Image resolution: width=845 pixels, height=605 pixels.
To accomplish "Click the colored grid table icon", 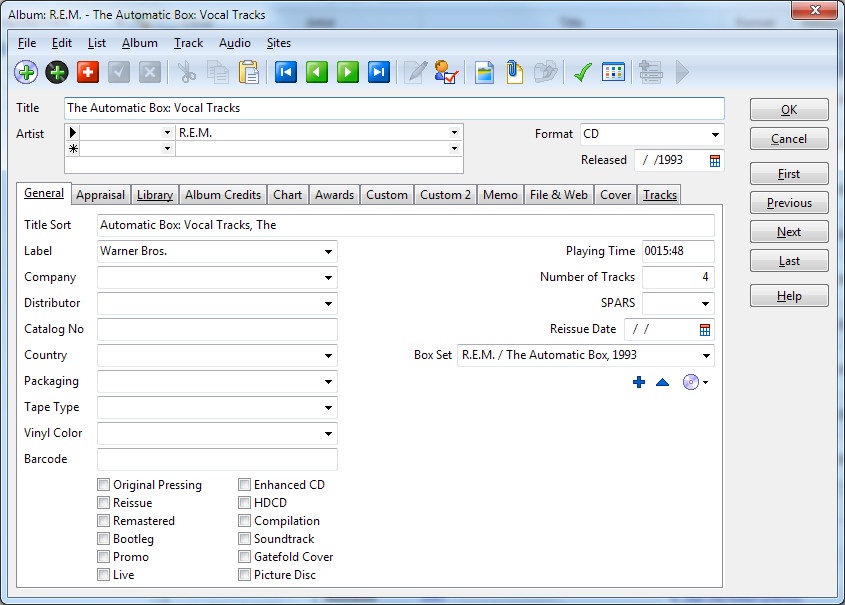I will coord(613,72).
